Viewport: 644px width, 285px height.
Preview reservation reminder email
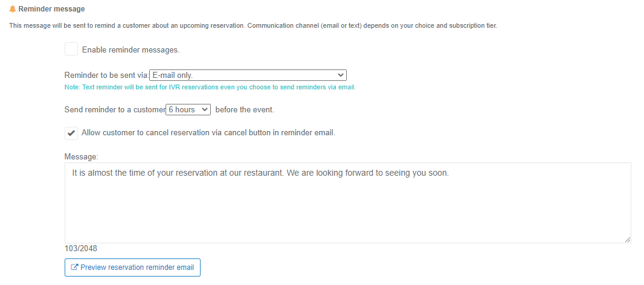point(132,267)
